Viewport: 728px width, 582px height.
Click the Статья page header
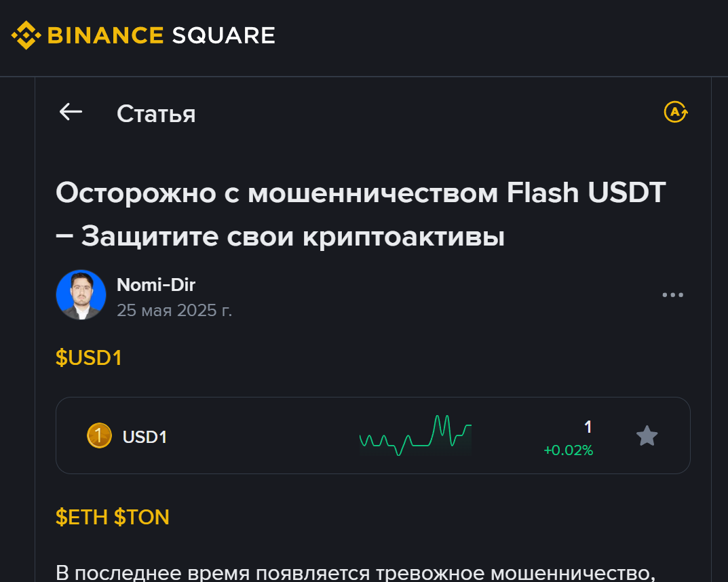[x=156, y=113]
